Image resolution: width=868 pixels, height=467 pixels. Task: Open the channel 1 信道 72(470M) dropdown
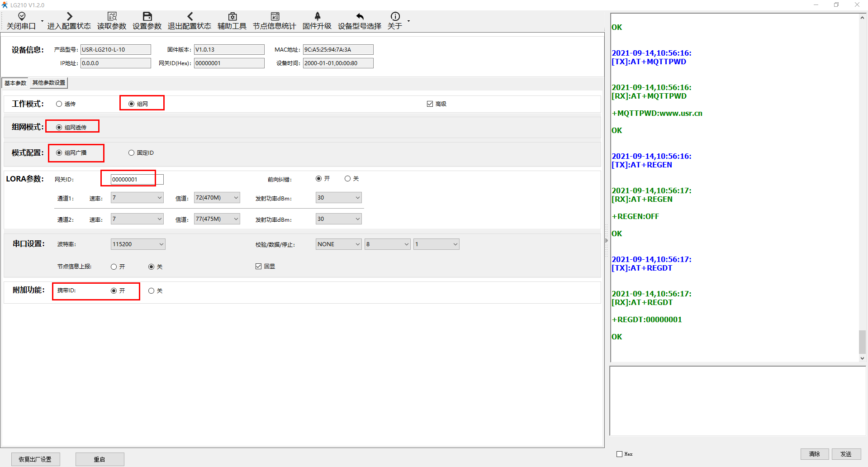pos(217,198)
